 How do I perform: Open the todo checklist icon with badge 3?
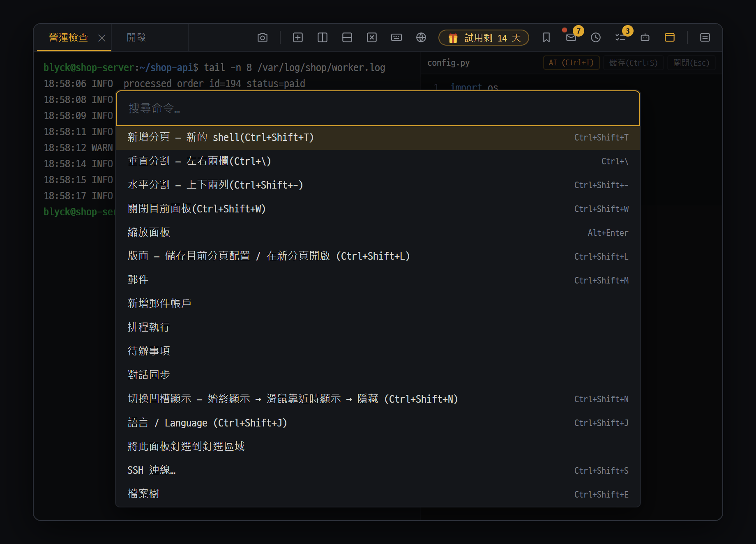[620, 38]
